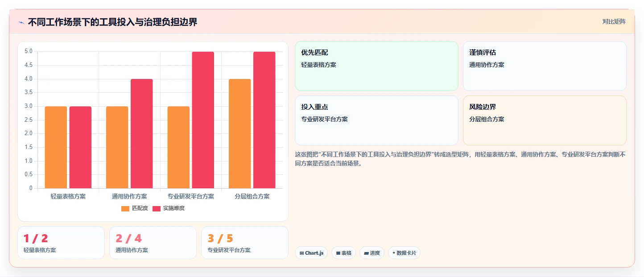Click the description paragraph beginning 这张图把

point(460,159)
